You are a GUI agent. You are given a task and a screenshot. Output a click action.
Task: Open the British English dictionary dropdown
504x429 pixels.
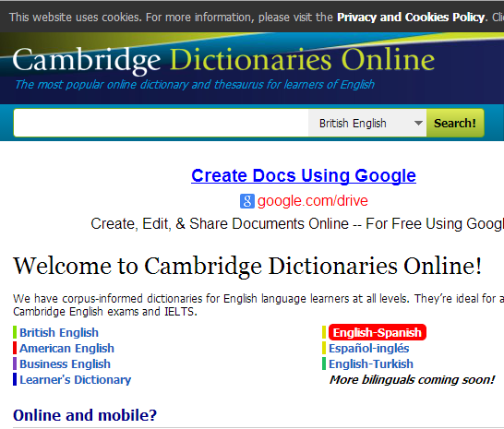point(367,123)
